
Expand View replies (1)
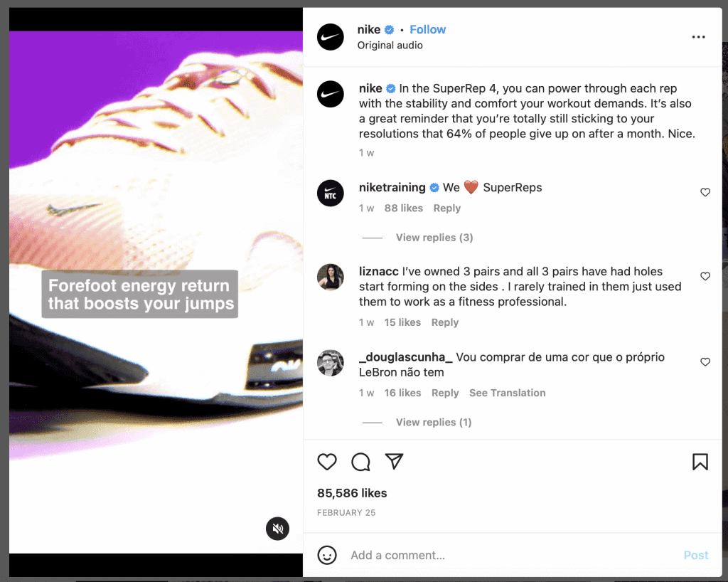pyautogui.click(x=434, y=422)
